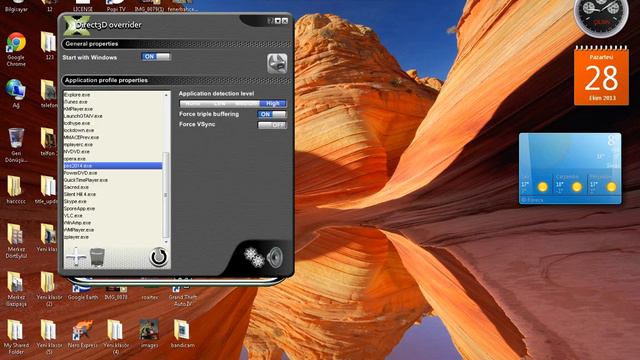This screenshot has height=360, width=640.
Task: Set detection level to None
Action: [x=193, y=104]
